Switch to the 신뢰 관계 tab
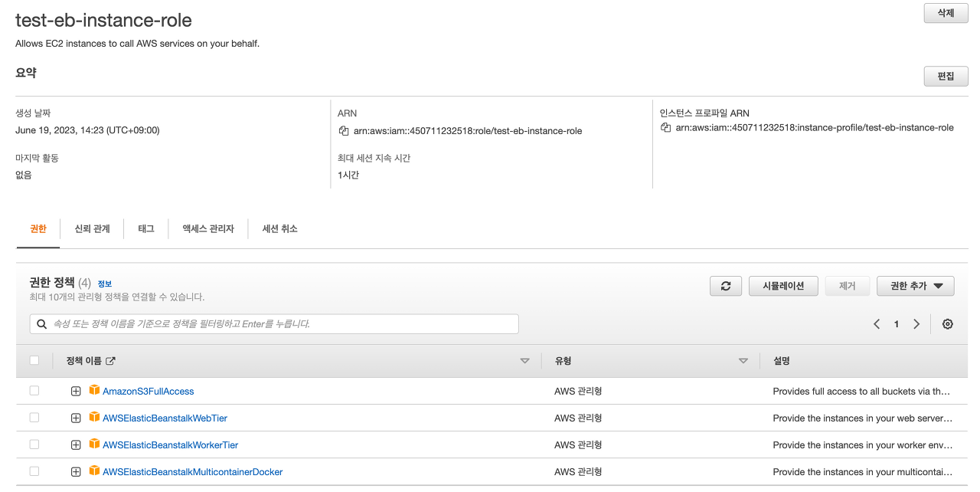The image size is (980, 492). tap(92, 228)
